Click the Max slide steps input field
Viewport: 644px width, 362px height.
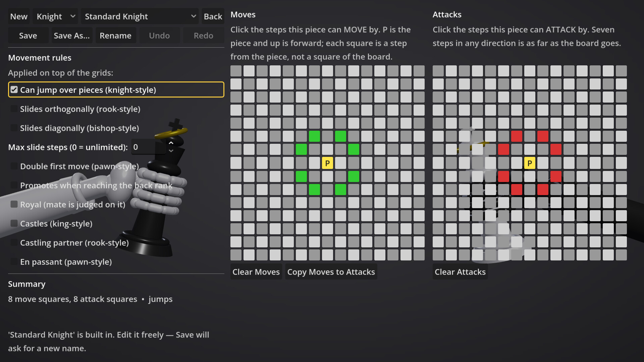point(148,147)
